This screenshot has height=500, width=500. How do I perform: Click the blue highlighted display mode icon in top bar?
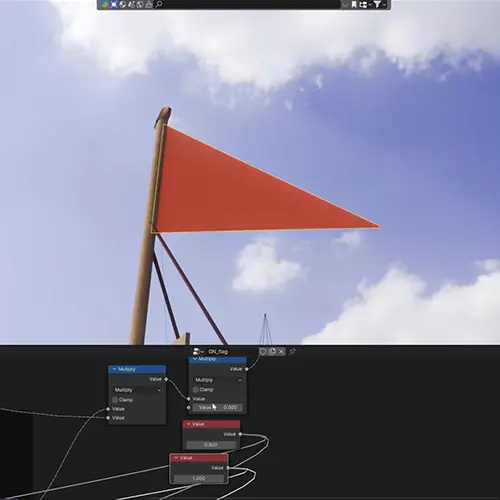click(114, 4)
